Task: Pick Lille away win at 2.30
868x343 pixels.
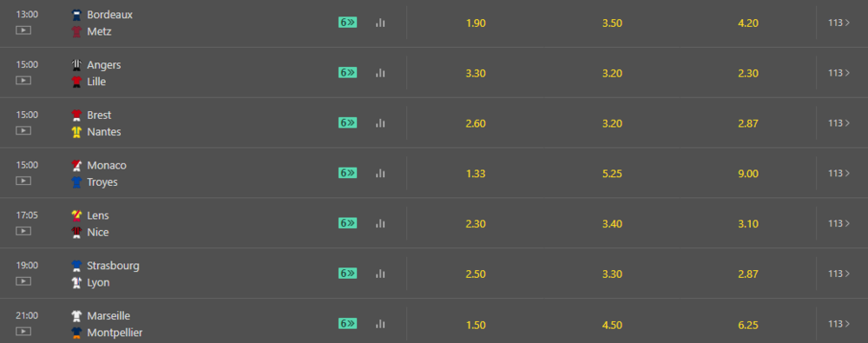Action: click(748, 73)
